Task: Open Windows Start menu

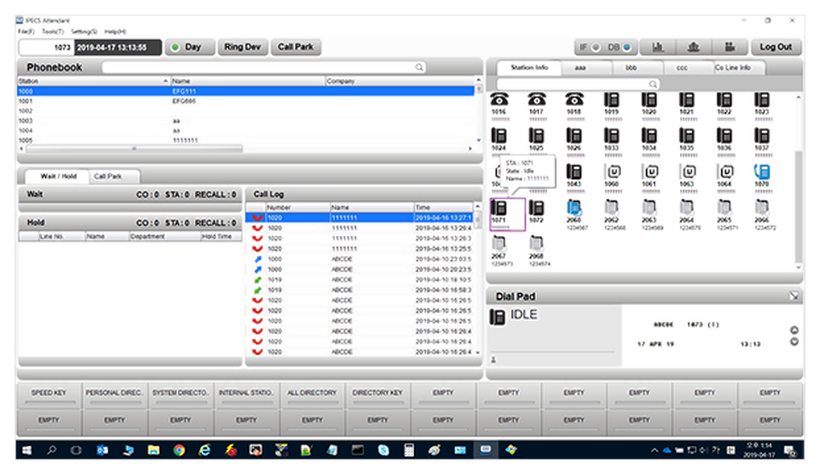Action: [26, 450]
